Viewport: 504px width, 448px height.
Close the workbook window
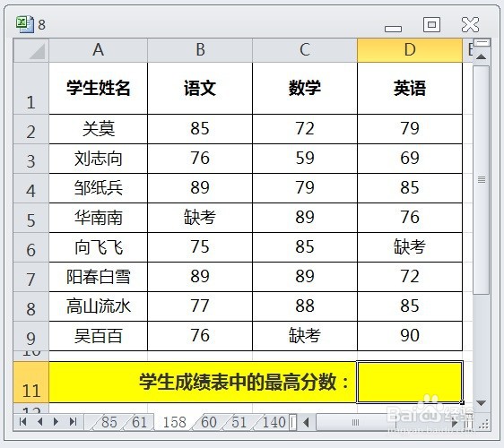(x=470, y=24)
